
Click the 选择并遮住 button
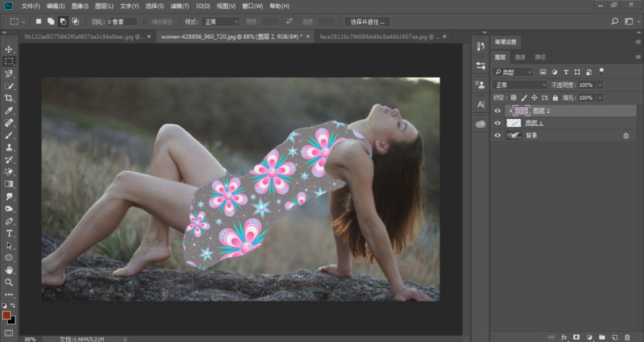tap(367, 21)
